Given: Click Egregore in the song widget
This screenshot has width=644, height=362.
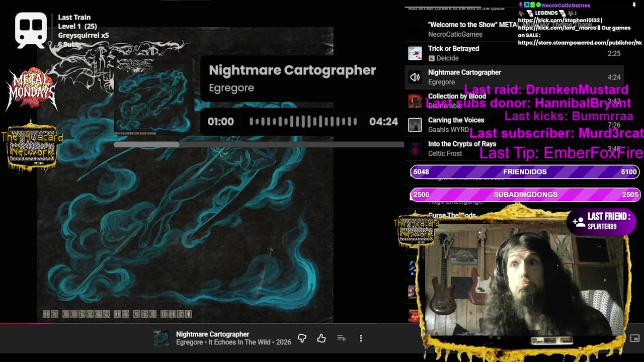Looking at the screenshot, I should [231, 87].
